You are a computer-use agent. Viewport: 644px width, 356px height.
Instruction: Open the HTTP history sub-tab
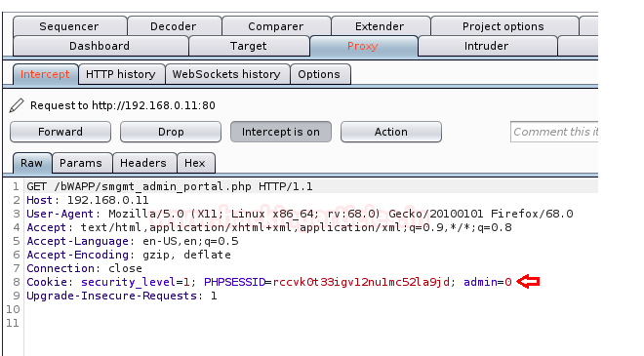coord(121,74)
